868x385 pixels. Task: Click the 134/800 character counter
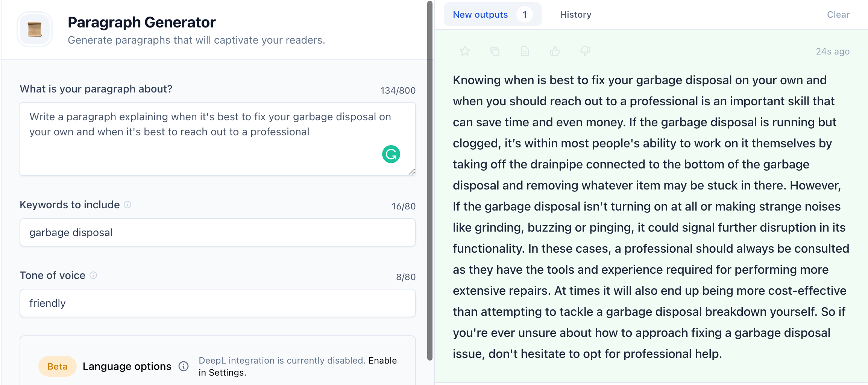tap(398, 91)
